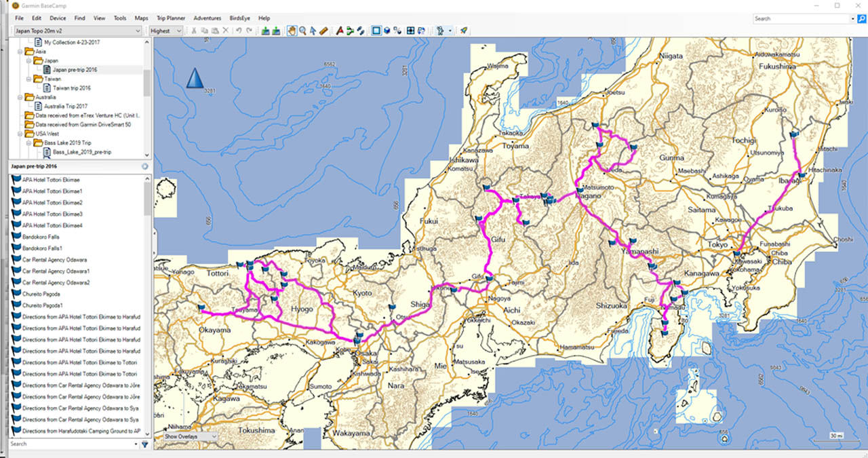Click the Redo arrow icon
The height and width of the screenshot is (458, 868).
point(249,31)
